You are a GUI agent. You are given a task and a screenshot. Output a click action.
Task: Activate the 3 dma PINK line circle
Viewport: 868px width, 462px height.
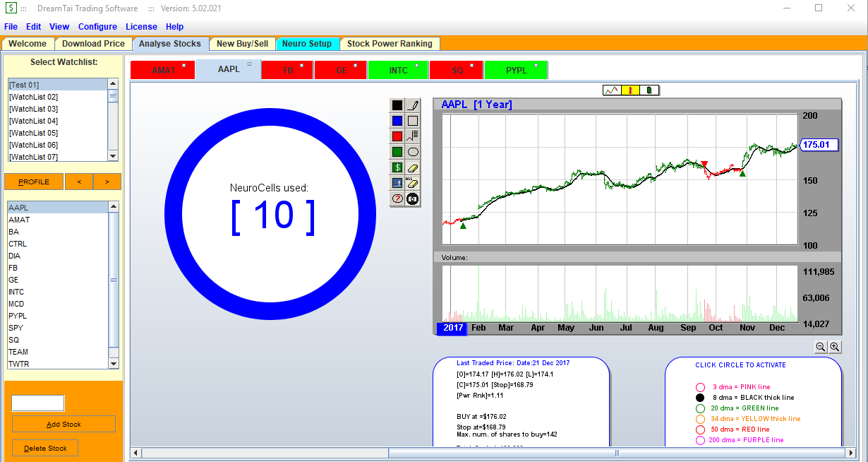point(700,387)
